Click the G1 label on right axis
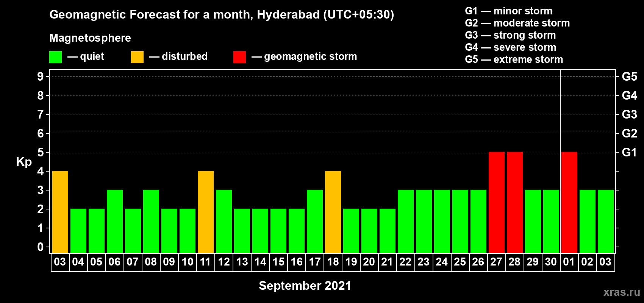Screen dimensions: 644x303 coord(629,152)
